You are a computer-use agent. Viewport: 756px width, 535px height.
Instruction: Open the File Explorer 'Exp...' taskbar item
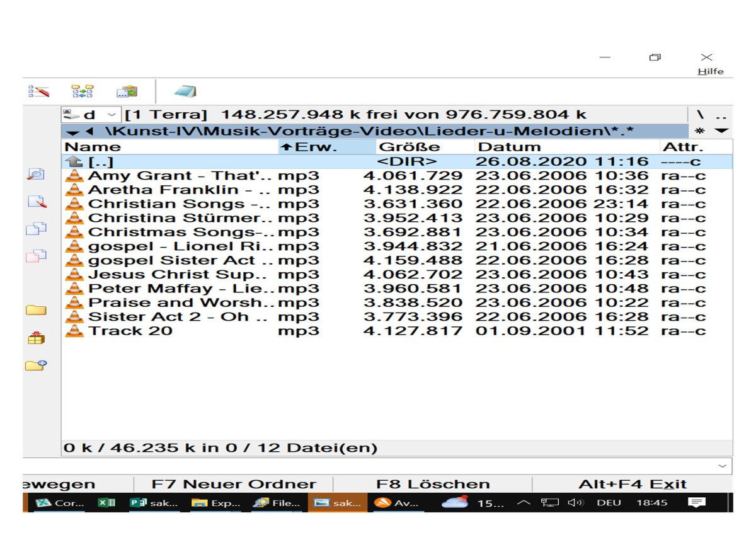(216, 503)
